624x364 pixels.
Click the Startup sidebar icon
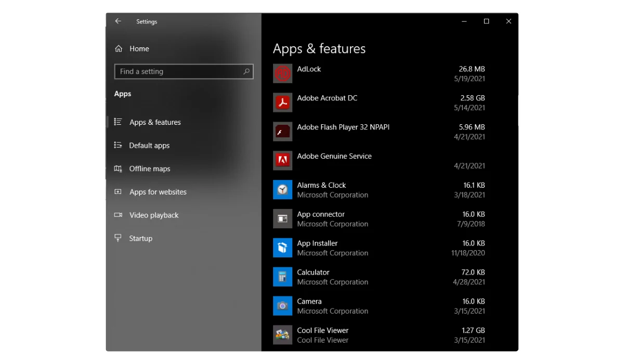pyautogui.click(x=118, y=238)
